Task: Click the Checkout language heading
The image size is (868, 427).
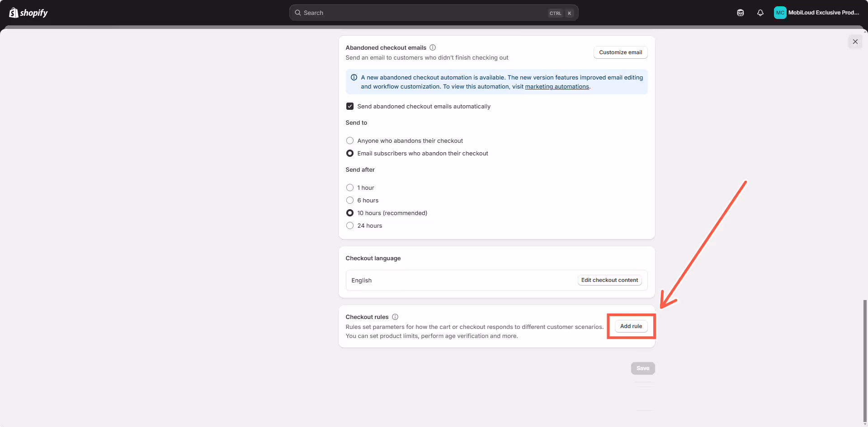Action: point(373,258)
